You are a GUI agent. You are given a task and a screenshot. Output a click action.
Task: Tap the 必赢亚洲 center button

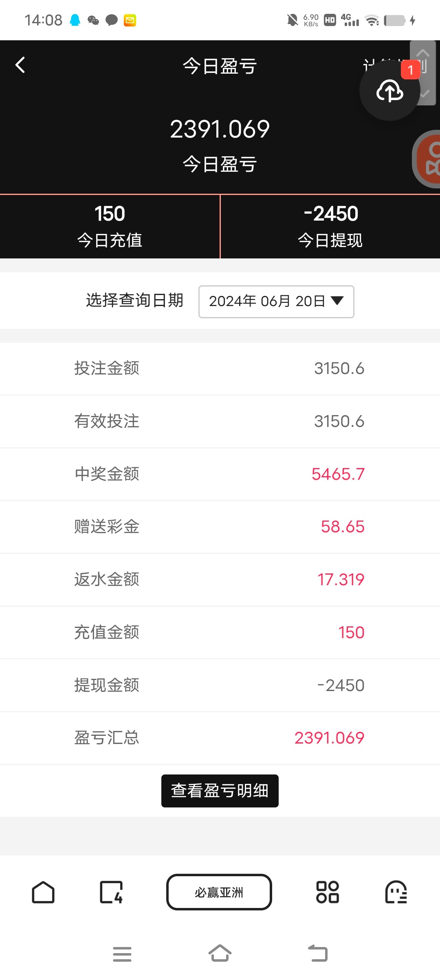[x=219, y=892]
